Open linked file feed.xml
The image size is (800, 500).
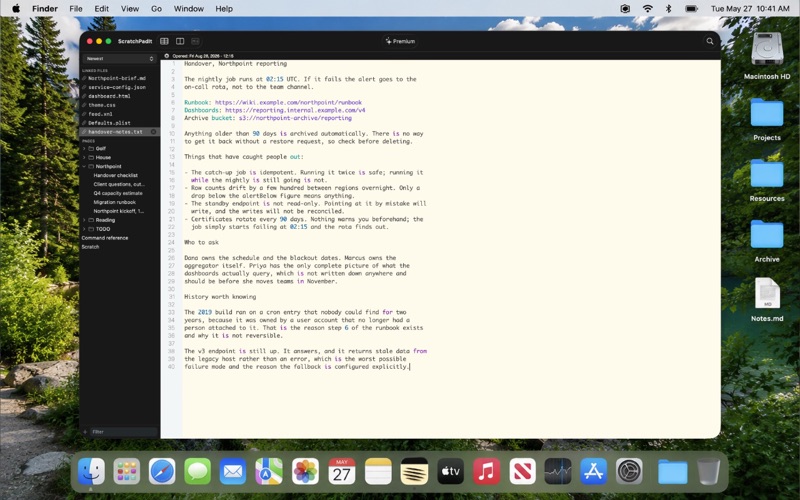(101, 114)
